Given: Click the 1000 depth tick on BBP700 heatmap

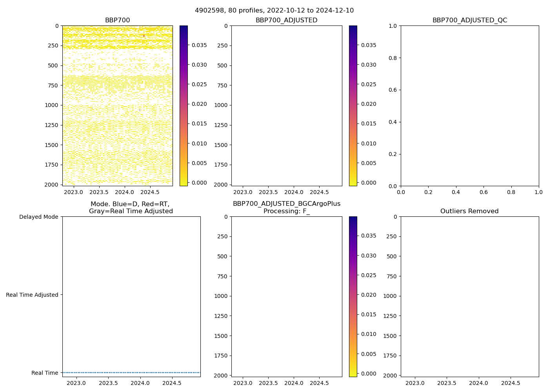Looking at the screenshot, I should pos(51,105).
